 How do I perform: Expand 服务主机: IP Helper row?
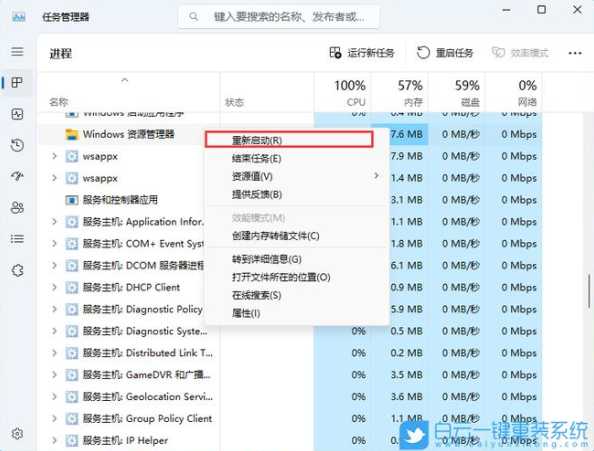click(x=54, y=440)
